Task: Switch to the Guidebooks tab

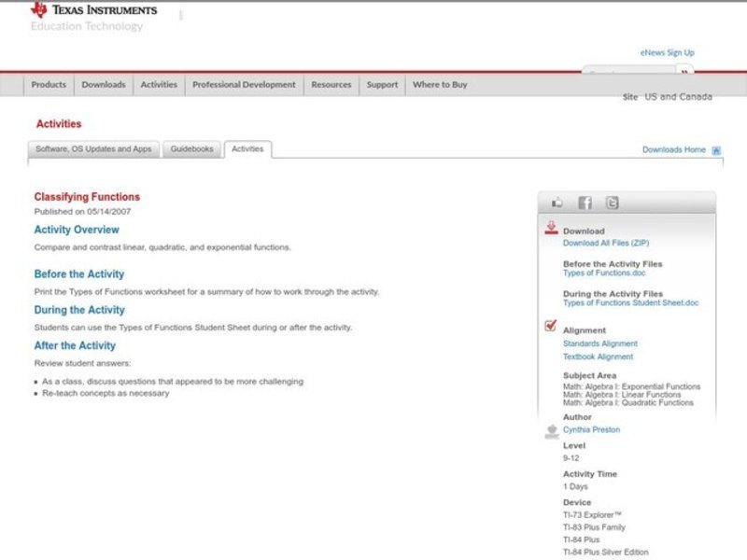Action: [x=191, y=149]
